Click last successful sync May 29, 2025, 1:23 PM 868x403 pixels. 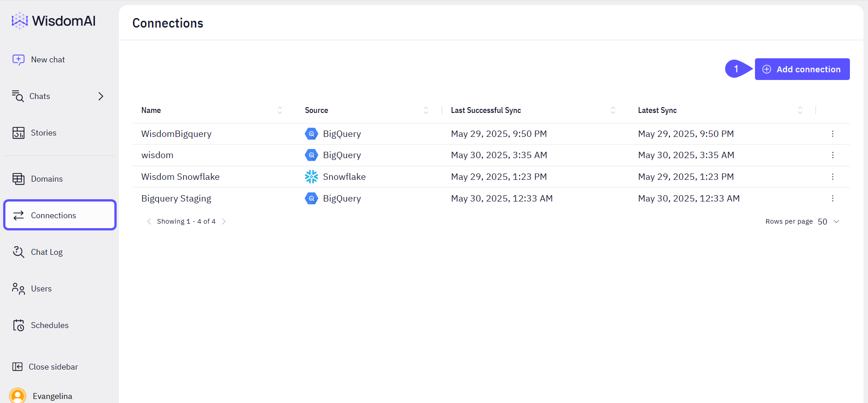499,177
